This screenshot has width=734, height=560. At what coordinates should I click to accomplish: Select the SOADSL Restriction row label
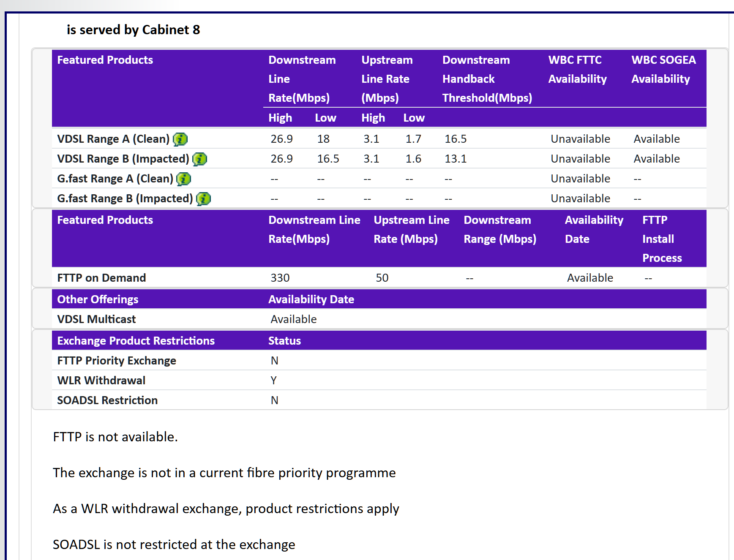[107, 400]
